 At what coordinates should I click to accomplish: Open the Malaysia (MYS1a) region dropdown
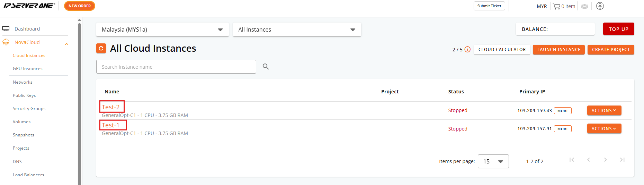coord(162,30)
